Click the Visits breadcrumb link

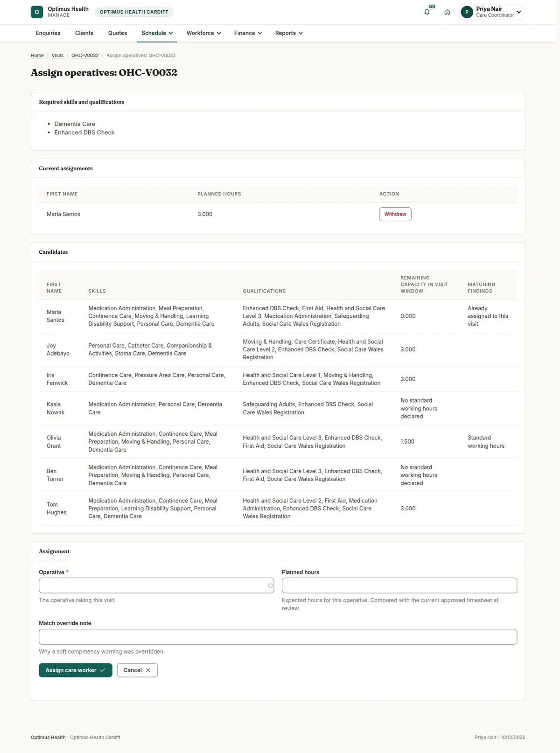[x=57, y=56]
